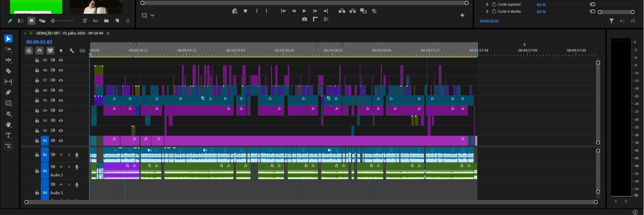Screen dimensions: 644x215
Task: Click the delete trash icon in Project panel
Action: (x=128, y=21)
